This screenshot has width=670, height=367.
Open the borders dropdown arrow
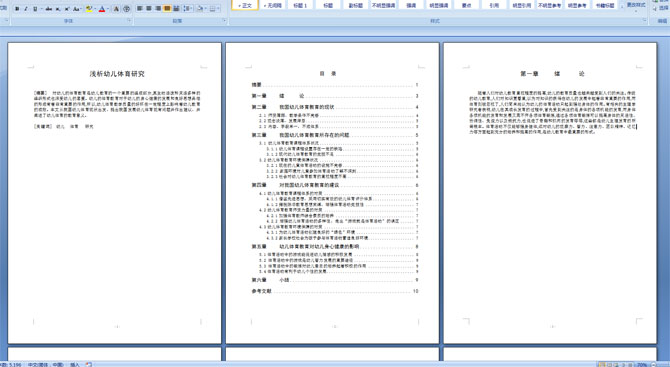pyautogui.click(x=218, y=9)
